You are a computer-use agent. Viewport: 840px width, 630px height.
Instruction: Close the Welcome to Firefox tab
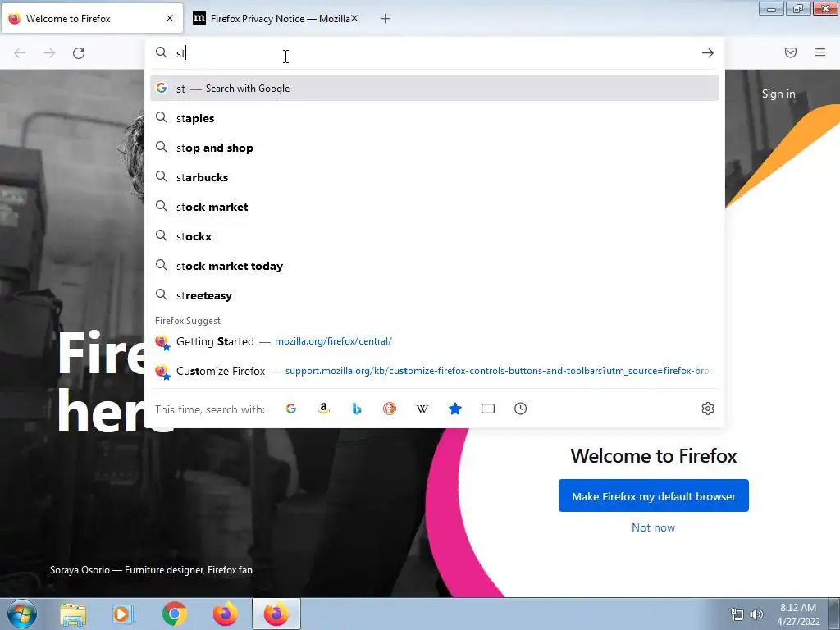[170, 18]
